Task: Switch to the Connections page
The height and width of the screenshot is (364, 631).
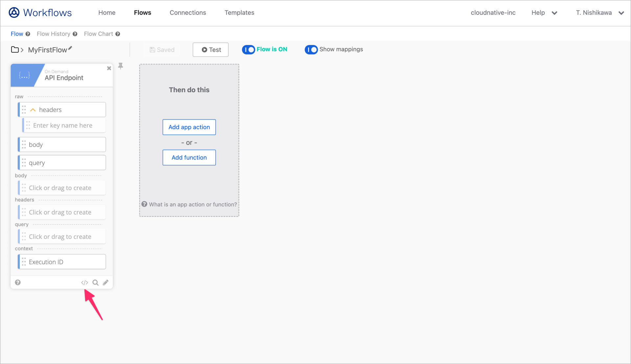Action: point(188,13)
